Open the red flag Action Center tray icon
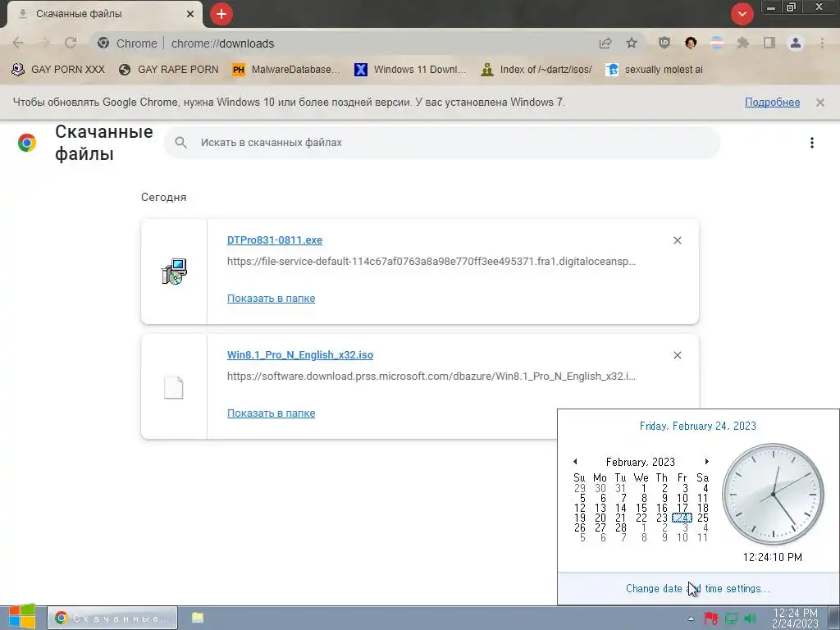The height and width of the screenshot is (630, 840). (x=711, y=619)
